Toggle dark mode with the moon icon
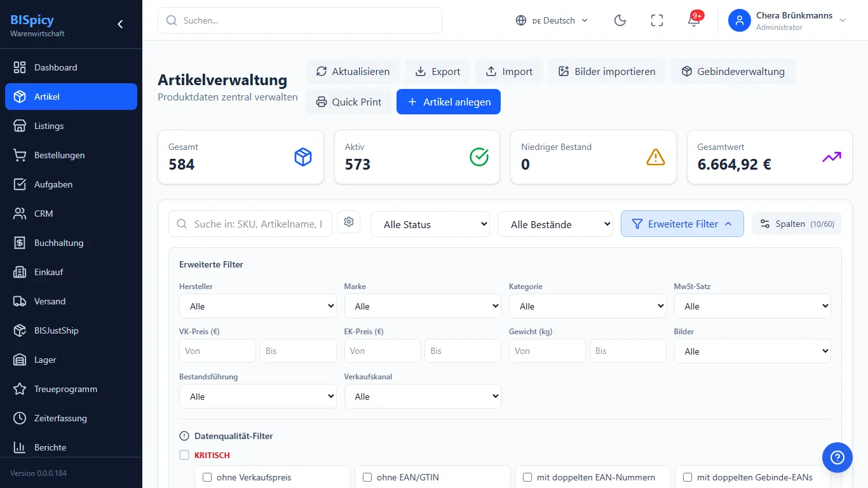Viewport: 868px width, 488px height. click(x=620, y=20)
